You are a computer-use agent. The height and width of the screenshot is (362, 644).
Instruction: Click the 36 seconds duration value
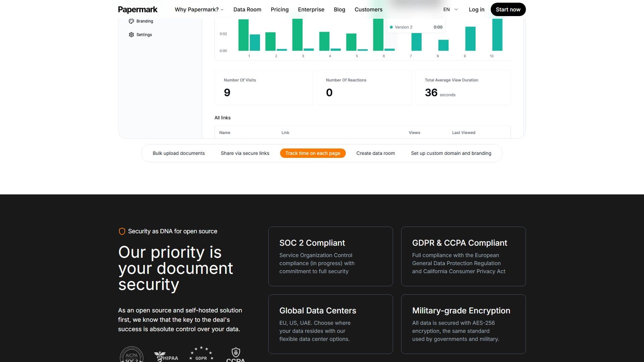pos(440,93)
